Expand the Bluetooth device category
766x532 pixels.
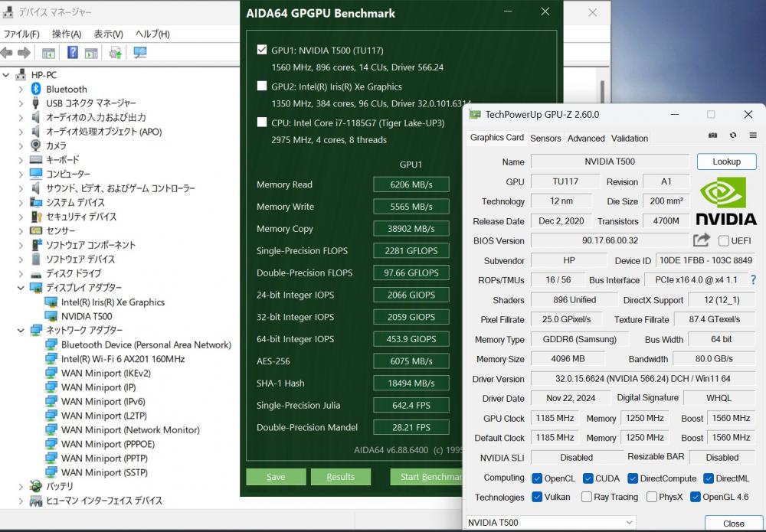click(21, 90)
